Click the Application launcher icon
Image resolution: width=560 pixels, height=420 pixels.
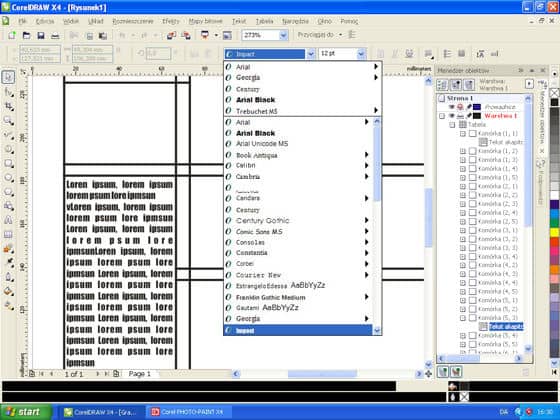tap(205, 35)
